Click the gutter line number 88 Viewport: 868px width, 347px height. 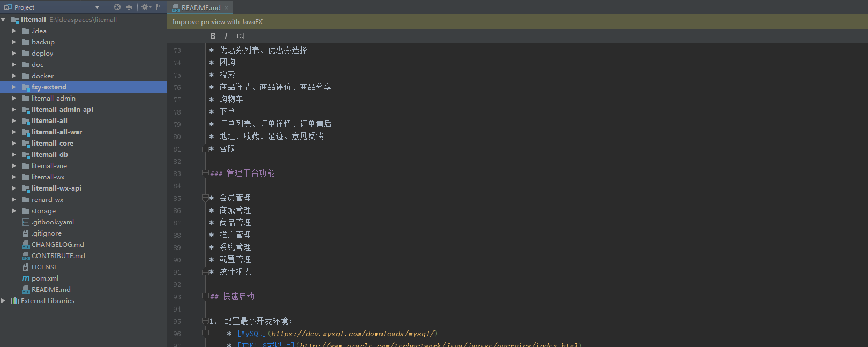(x=177, y=235)
